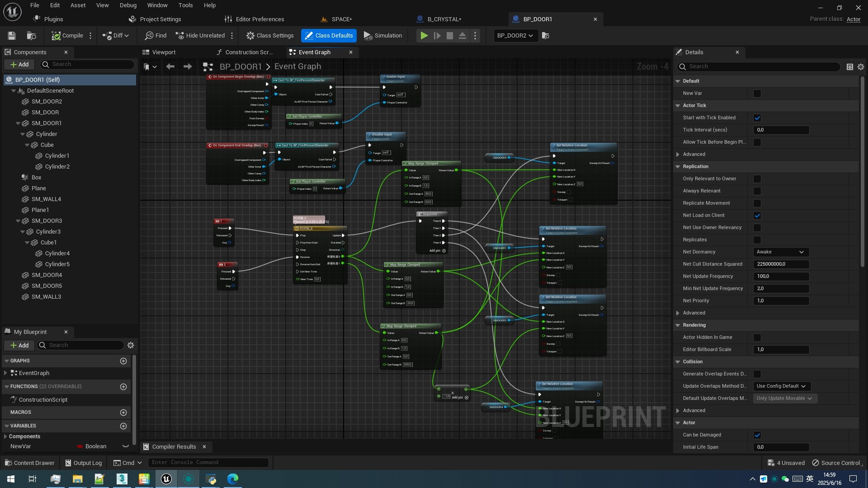Toggle Start with Tick Enabled
The width and height of the screenshot is (868, 488).
coord(757,118)
